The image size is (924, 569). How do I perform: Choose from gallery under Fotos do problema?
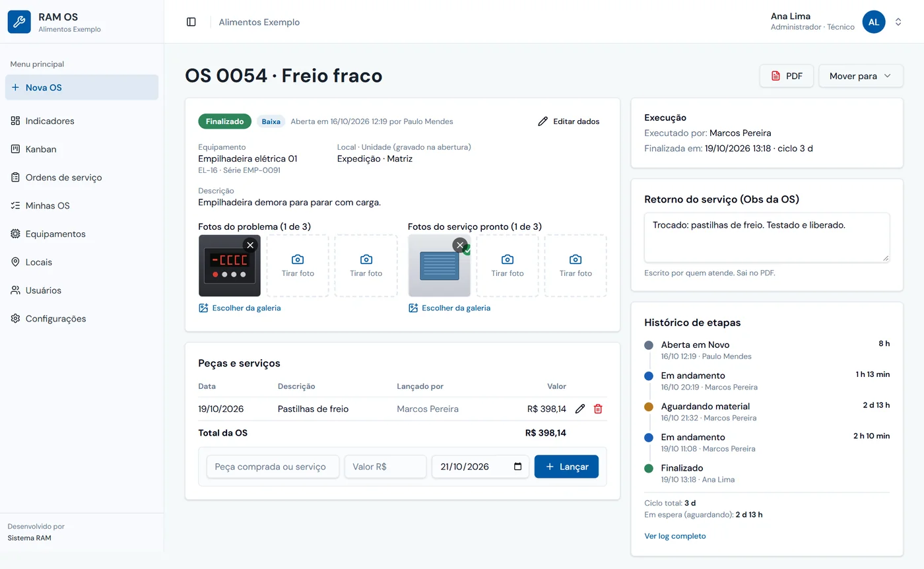pyautogui.click(x=240, y=308)
